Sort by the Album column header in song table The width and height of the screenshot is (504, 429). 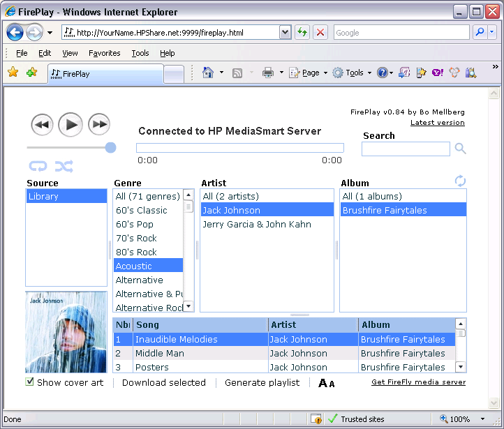407,325
